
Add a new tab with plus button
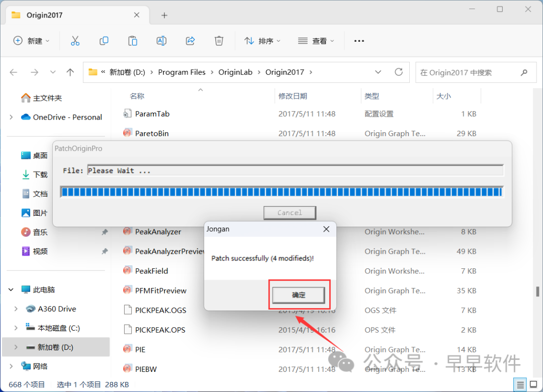[x=164, y=15]
